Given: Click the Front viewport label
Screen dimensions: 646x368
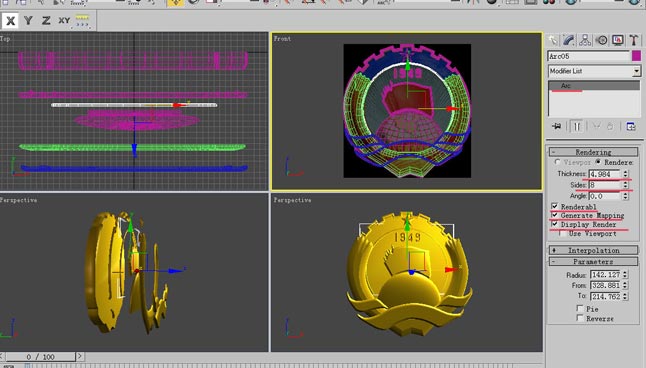Looking at the screenshot, I should [x=283, y=39].
